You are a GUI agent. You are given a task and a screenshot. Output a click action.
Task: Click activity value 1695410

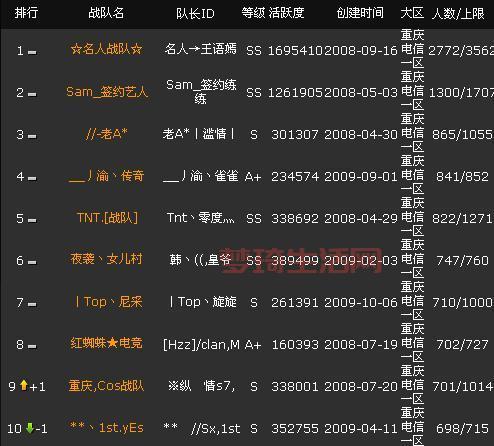pyautogui.click(x=295, y=50)
